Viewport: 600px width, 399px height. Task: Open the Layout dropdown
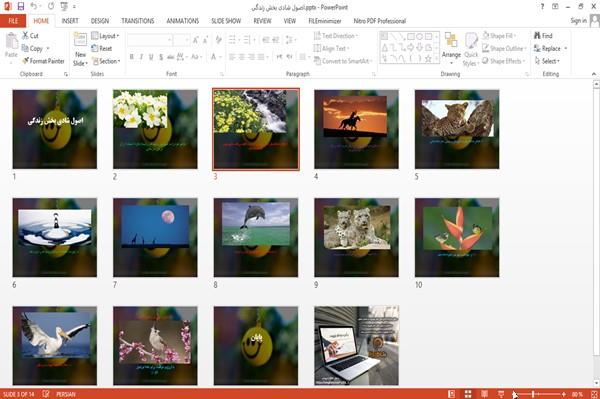(106, 36)
